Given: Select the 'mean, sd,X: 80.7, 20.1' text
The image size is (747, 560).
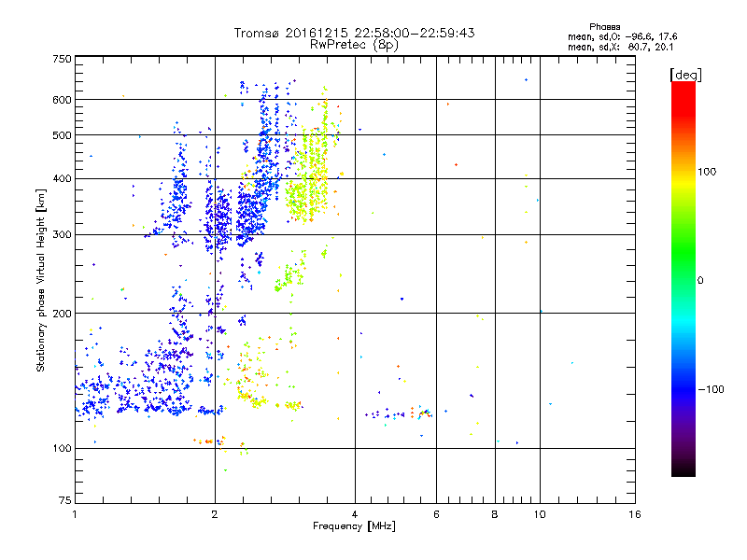Looking at the screenshot, I should (x=620, y=48).
